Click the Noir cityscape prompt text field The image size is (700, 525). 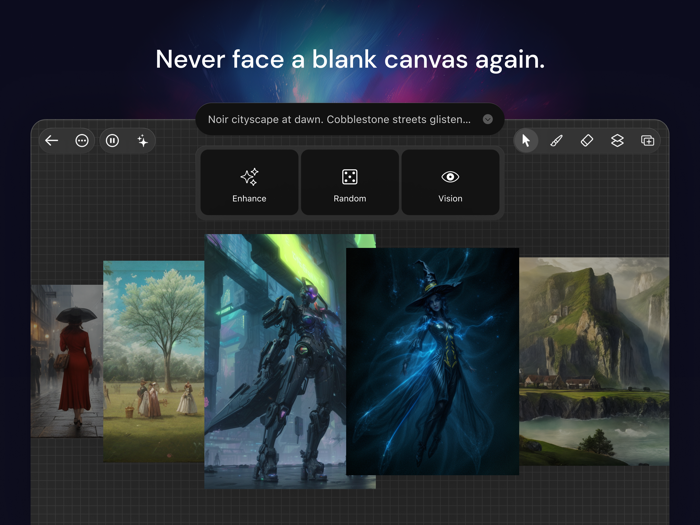350,119
